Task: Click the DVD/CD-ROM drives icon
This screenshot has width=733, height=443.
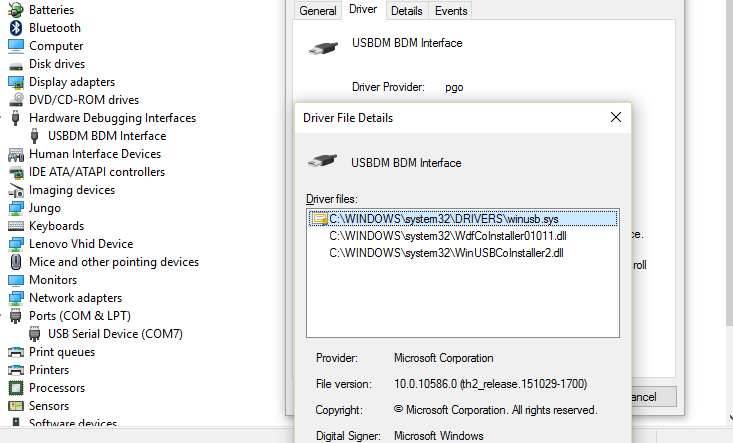Action: pos(16,100)
